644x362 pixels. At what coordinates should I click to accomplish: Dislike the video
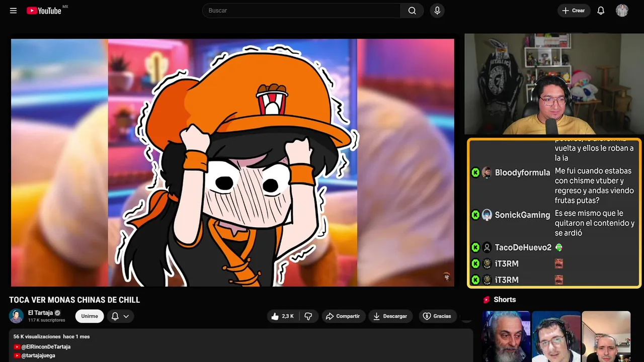308,316
